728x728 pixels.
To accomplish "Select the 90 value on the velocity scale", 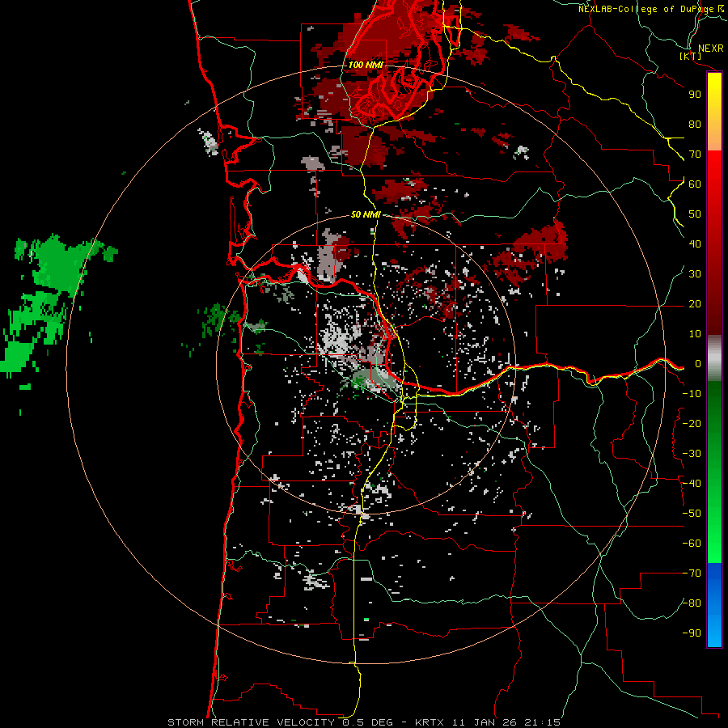I will (x=695, y=95).
